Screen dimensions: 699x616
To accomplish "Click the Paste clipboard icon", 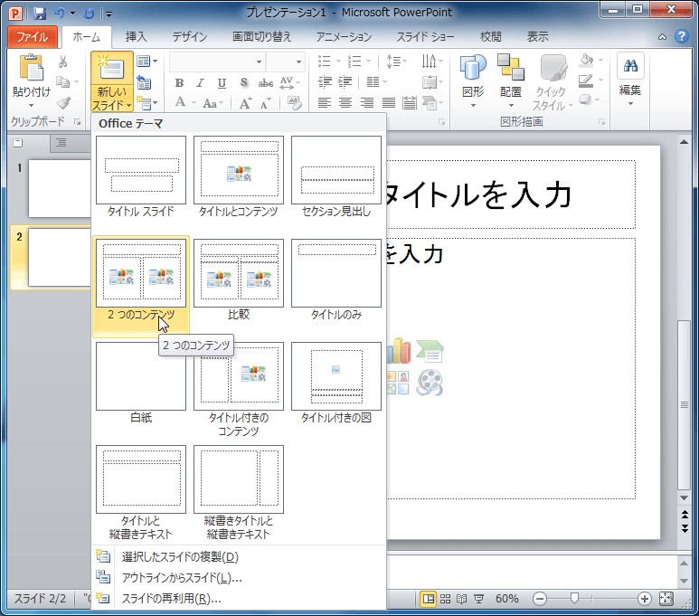I will pos(31,68).
